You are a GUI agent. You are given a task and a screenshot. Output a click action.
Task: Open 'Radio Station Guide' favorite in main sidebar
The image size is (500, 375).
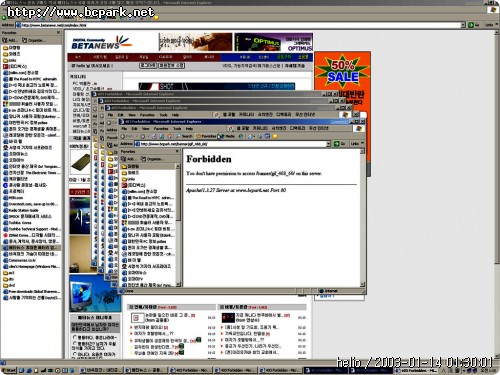[x=20, y=210]
